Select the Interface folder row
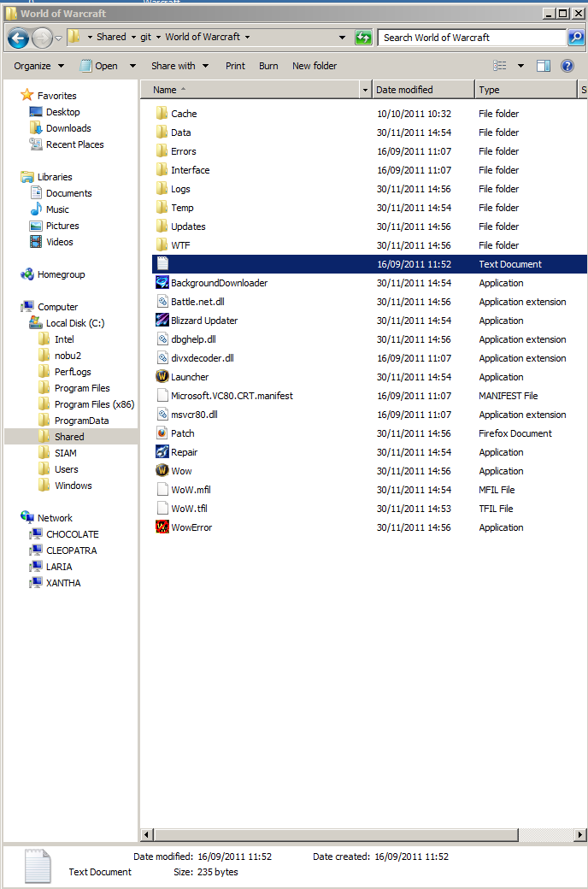Image resolution: width=588 pixels, height=889 pixels. pos(369,169)
